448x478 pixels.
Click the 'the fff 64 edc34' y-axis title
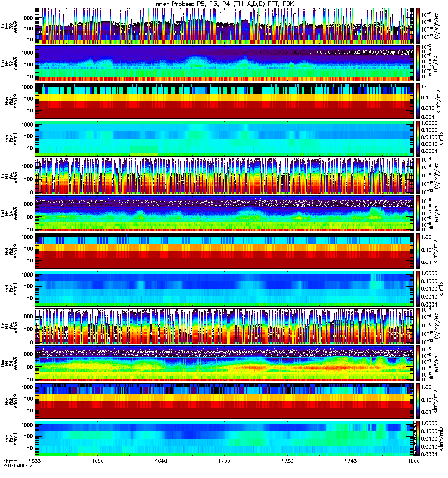click(x=9, y=326)
